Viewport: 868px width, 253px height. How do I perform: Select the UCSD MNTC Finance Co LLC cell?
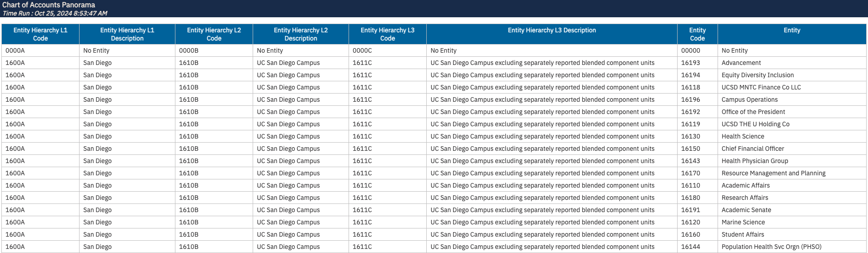pyautogui.click(x=761, y=88)
